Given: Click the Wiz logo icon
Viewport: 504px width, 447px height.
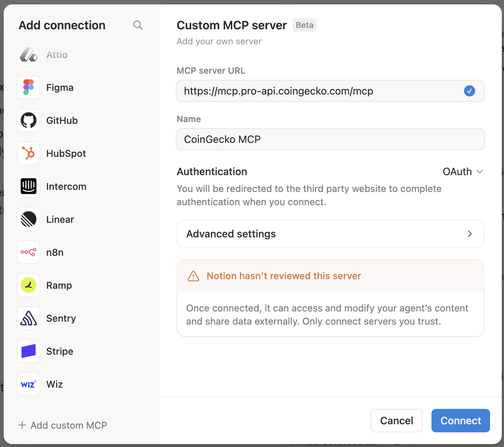Looking at the screenshot, I should 29,384.
